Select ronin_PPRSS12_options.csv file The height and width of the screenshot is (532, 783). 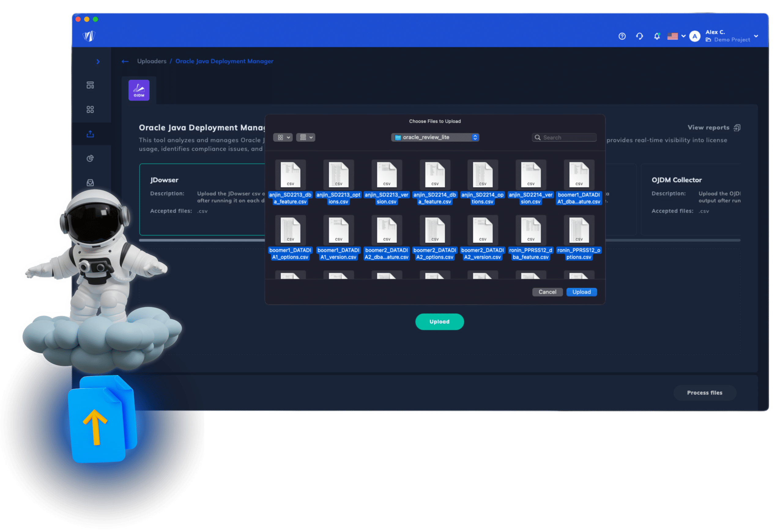[x=579, y=238]
